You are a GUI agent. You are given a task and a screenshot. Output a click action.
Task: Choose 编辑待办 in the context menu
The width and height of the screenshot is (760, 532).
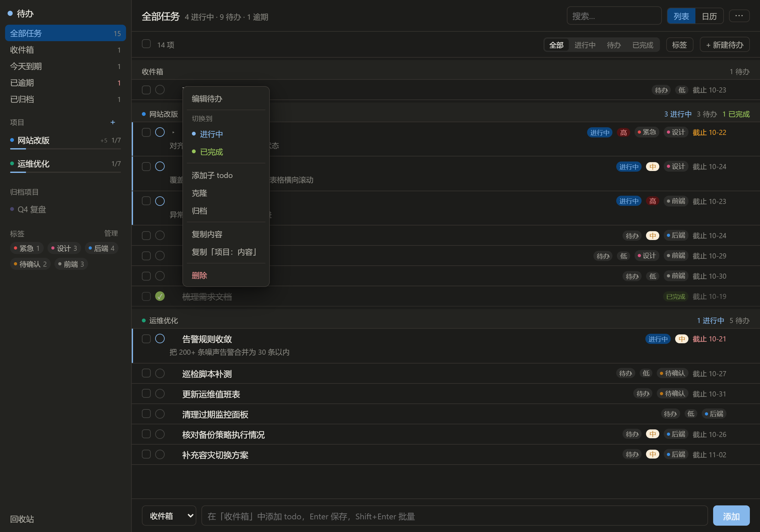[x=226, y=99]
